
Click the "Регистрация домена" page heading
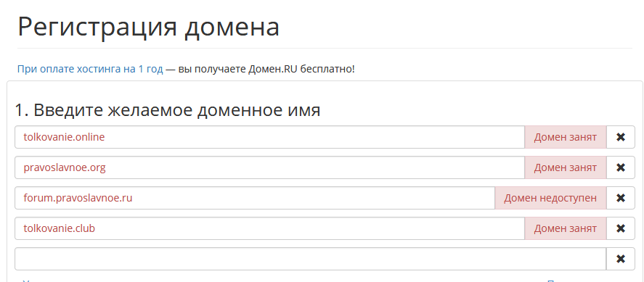pyautogui.click(x=148, y=27)
